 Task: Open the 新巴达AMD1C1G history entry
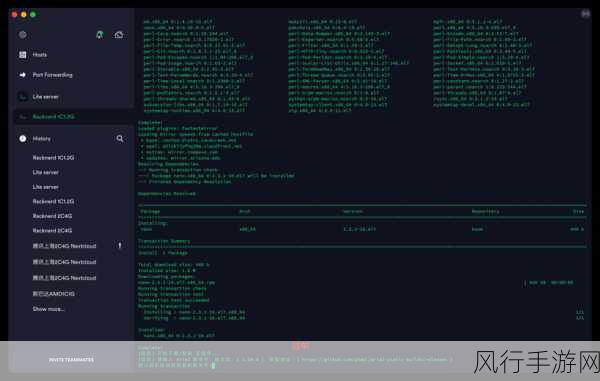(54, 294)
